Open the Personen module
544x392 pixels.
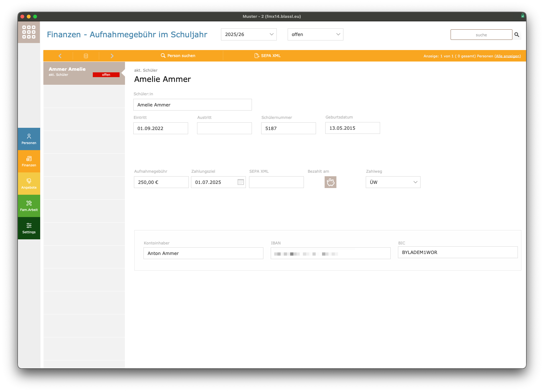click(29, 139)
